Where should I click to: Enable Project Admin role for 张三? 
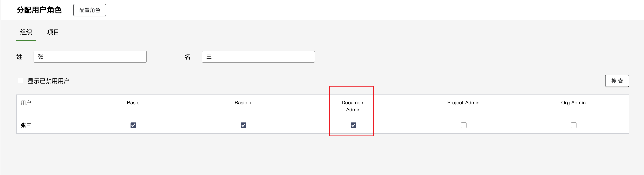coord(463,125)
